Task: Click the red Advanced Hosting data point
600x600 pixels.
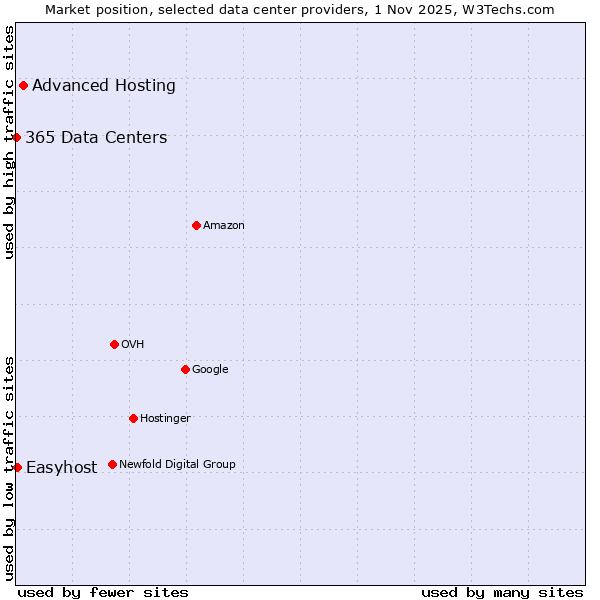Action: [23, 86]
